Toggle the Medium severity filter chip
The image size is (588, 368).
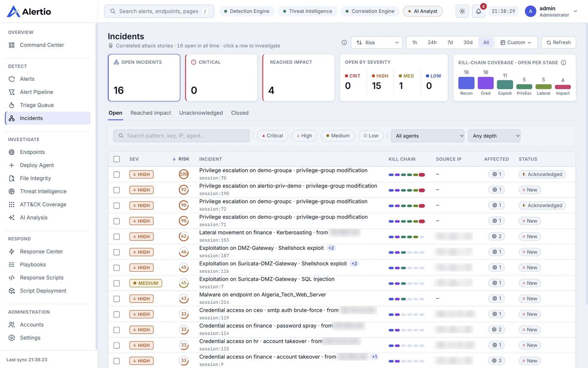[x=338, y=136]
